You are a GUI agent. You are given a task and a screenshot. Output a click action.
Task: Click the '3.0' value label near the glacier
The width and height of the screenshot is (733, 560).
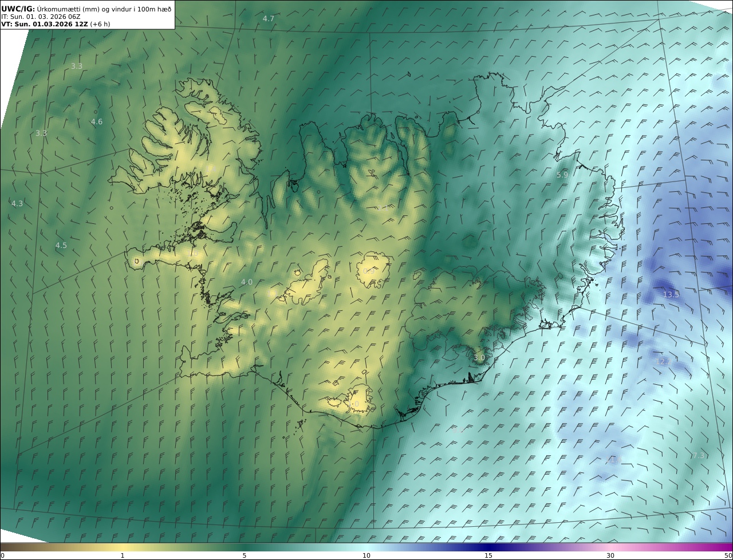(479, 358)
